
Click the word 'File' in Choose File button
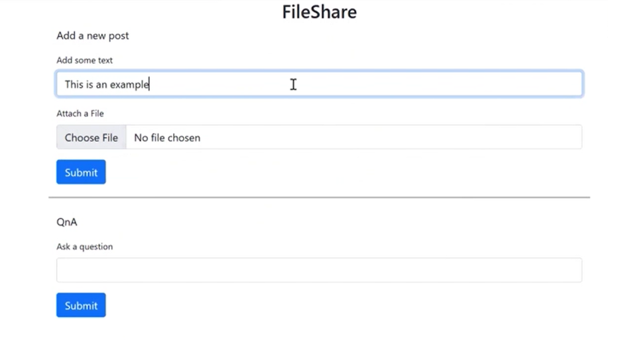(x=106, y=138)
